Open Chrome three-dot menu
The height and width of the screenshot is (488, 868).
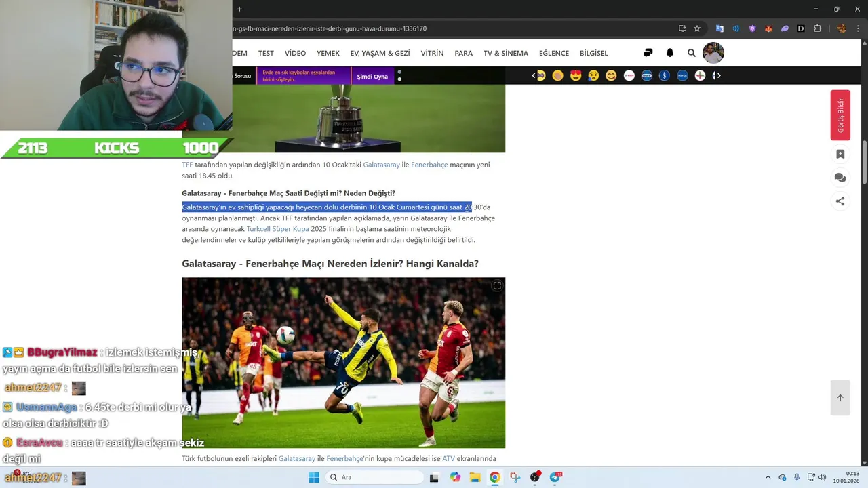pos(857,28)
